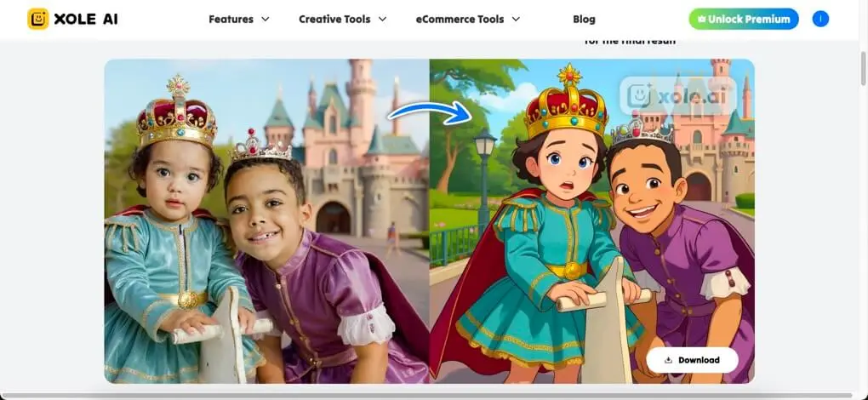Open the blue user profile avatar
Image resolution: width=868 pixels, height=400 pixels.
click(820, 19)
